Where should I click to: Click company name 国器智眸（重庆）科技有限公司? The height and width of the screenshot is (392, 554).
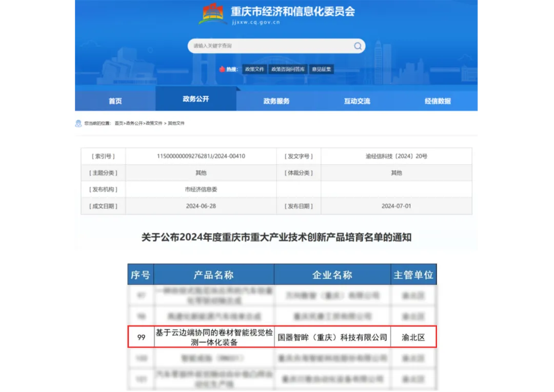click(332, 338)
